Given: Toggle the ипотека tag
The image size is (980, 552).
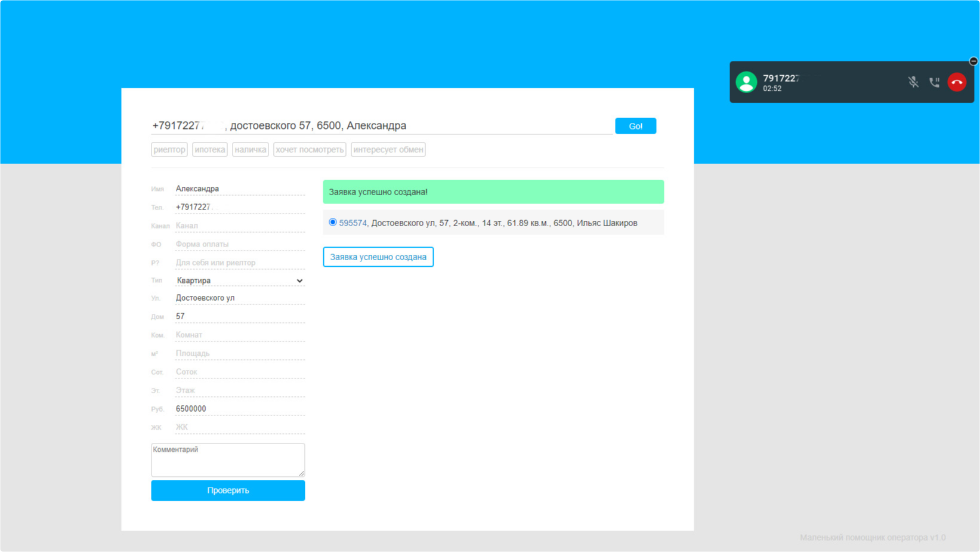Looking at the screenshot, I should click(x=210, y=150).
